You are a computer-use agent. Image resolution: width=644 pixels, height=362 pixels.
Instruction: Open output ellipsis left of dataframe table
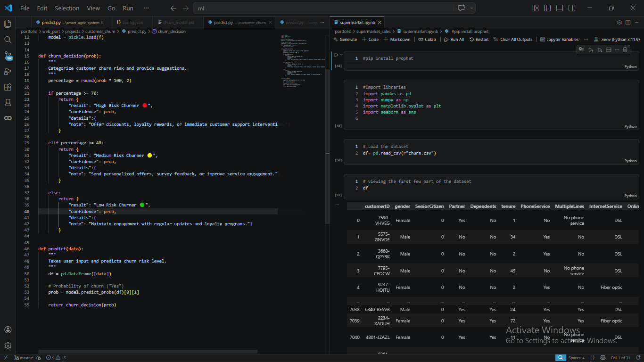coord(337,205)
